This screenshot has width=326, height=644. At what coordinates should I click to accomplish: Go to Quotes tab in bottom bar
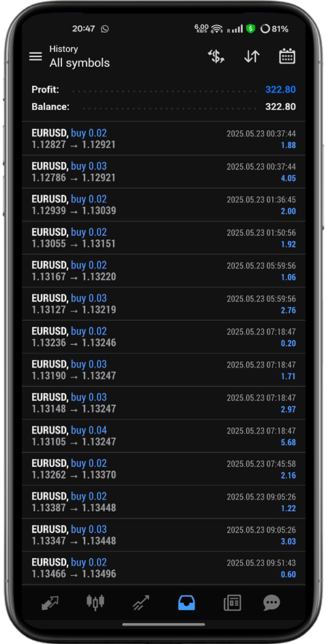(50, 603)
